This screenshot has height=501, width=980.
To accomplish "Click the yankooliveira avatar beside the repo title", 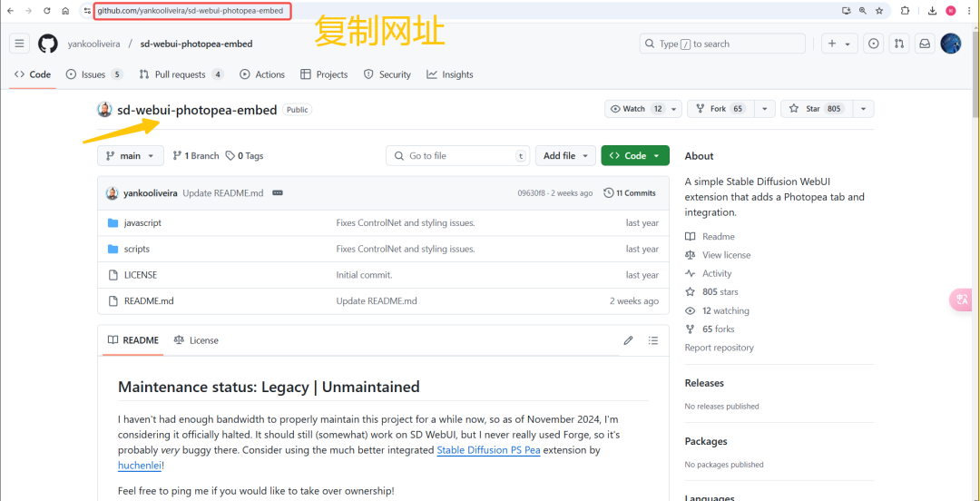I will pyautogui.click(x=105, y=110).
